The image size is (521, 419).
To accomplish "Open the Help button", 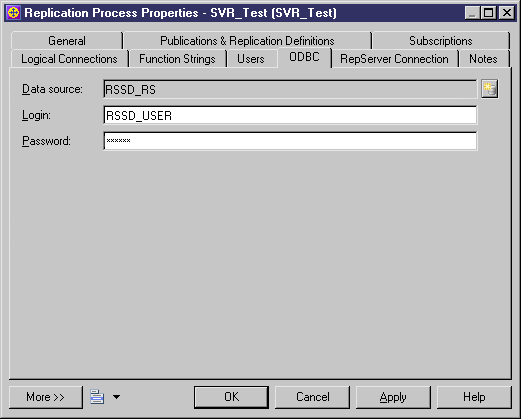I will click(x=474, y=397).
